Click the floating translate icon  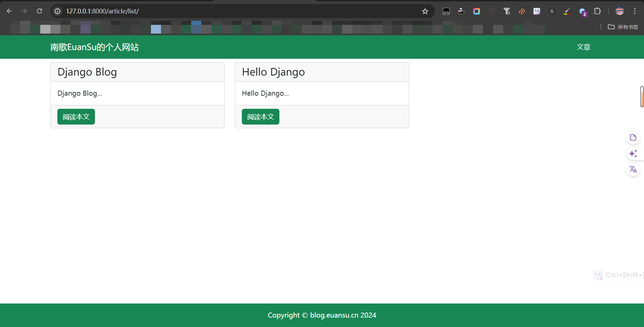(633, 170)
